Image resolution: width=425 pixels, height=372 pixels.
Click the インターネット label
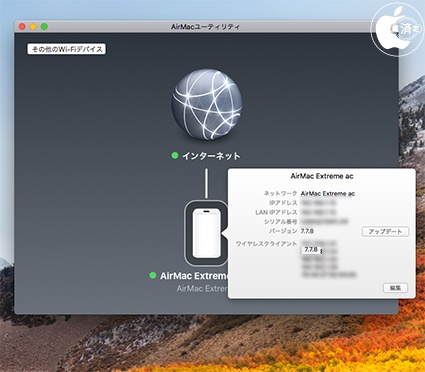(x=211, y=156)
